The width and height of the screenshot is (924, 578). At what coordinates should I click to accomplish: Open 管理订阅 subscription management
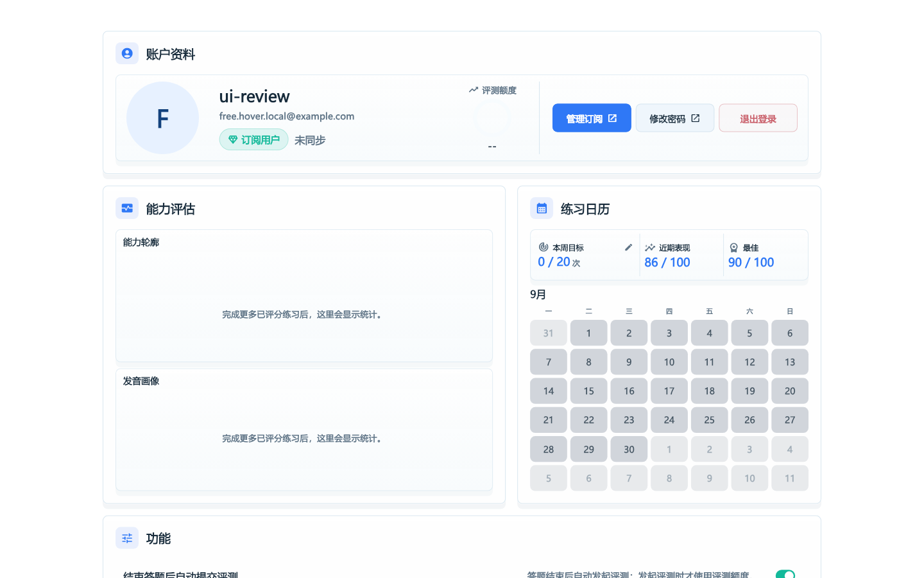[x=592, y=118]
